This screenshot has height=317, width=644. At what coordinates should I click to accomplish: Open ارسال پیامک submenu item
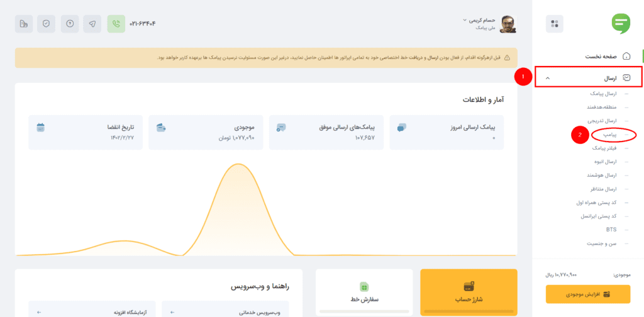(603, 94)
